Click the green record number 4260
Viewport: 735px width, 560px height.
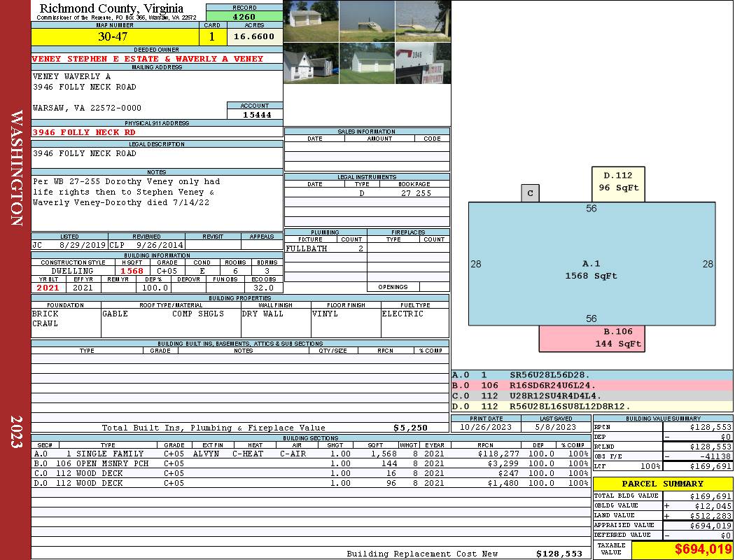(x=244, y=16)
